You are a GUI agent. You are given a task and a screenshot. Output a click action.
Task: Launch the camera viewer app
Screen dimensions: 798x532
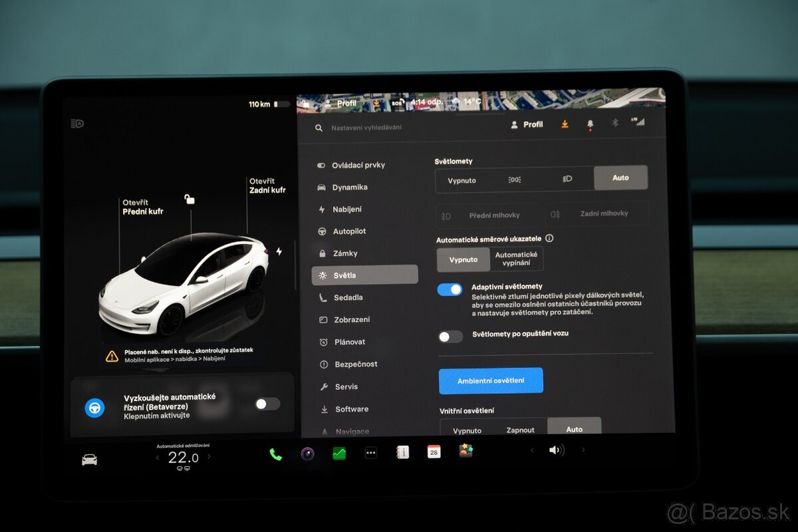[307, 454]
